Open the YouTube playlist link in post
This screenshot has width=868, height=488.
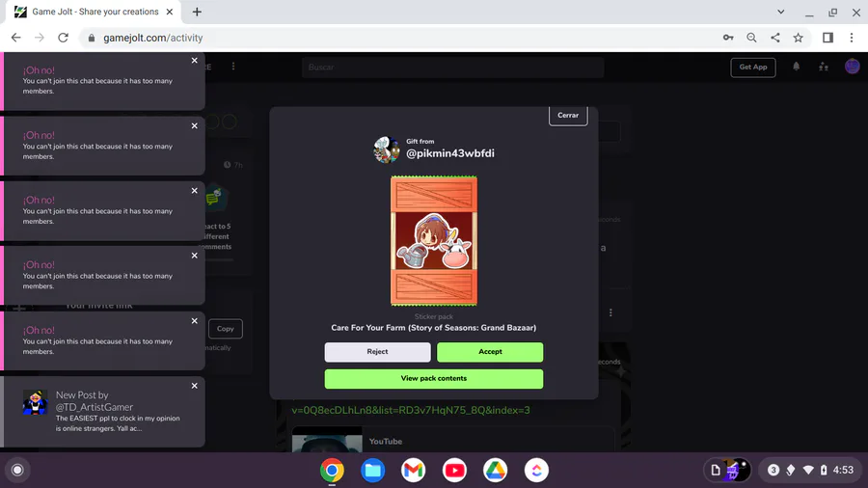click(x=411, y=410)
